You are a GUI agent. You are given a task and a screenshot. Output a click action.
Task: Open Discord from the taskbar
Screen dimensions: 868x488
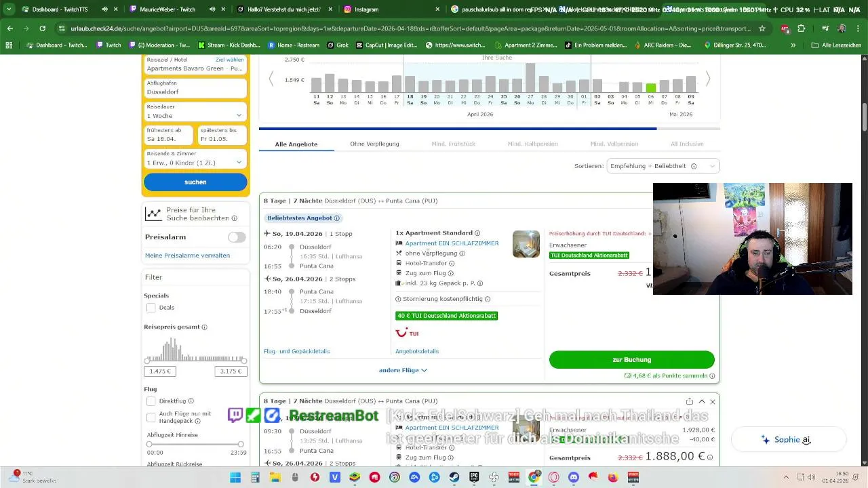574,477
